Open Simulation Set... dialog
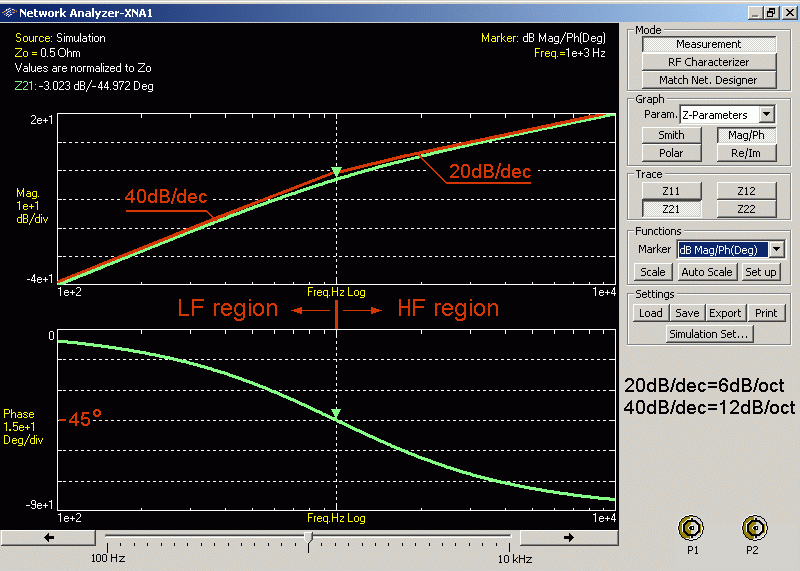Viewport: 800px width, 571px height. tap(708, 334)
